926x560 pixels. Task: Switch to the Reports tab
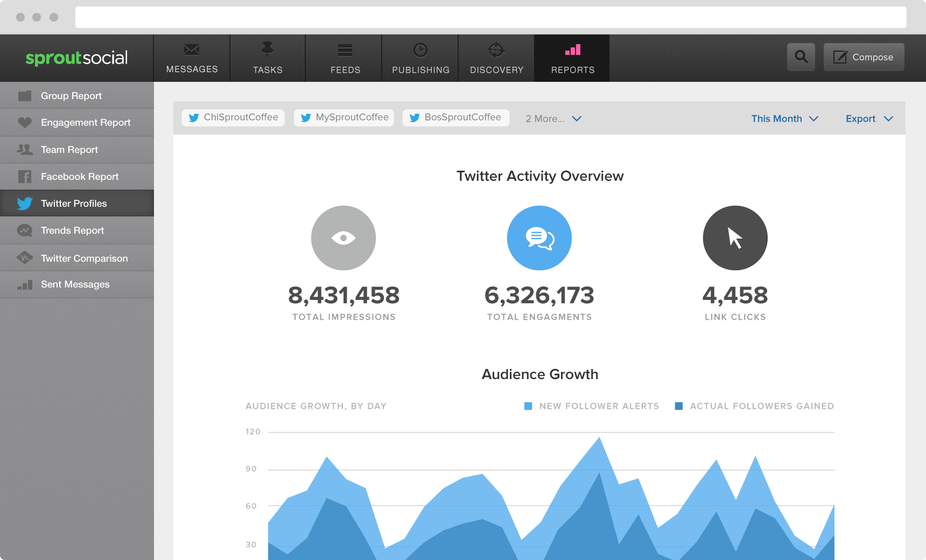coord(572,58)
